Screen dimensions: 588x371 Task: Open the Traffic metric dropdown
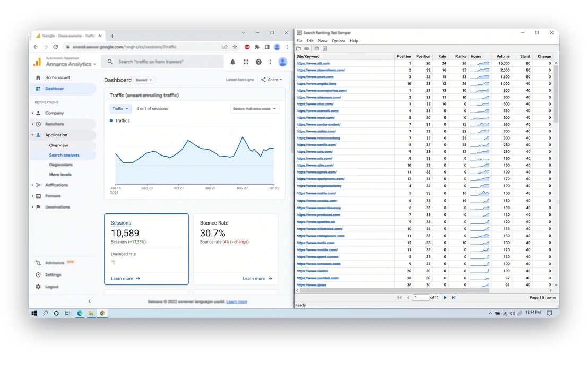[x=120, y=109]
